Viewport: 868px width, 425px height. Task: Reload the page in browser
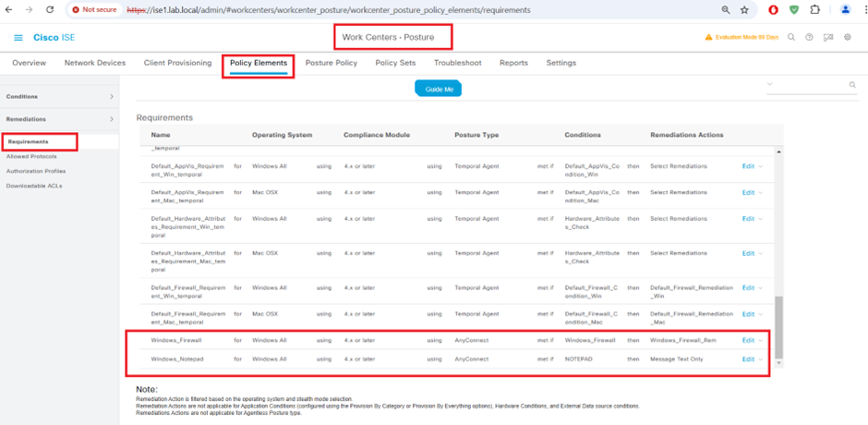tap(51, 10)
